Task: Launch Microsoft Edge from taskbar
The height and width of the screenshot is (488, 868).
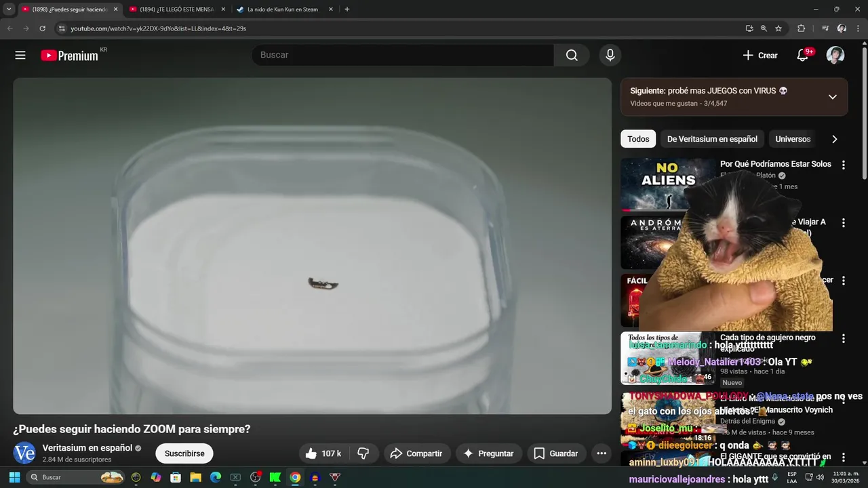Action: [x=216, y=477]
